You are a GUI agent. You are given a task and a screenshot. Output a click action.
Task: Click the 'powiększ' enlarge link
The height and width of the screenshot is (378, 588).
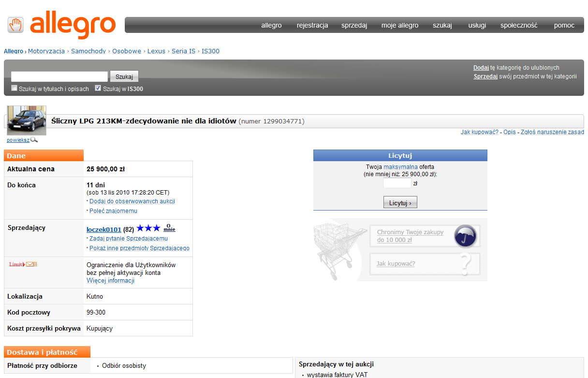(x=18, y=140)
